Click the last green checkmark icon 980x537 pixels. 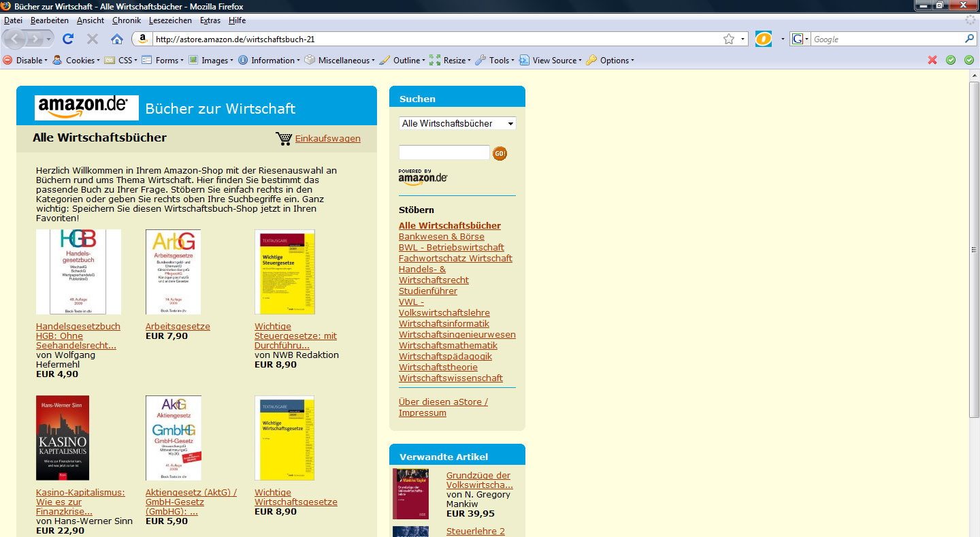[x=969, y=60]
